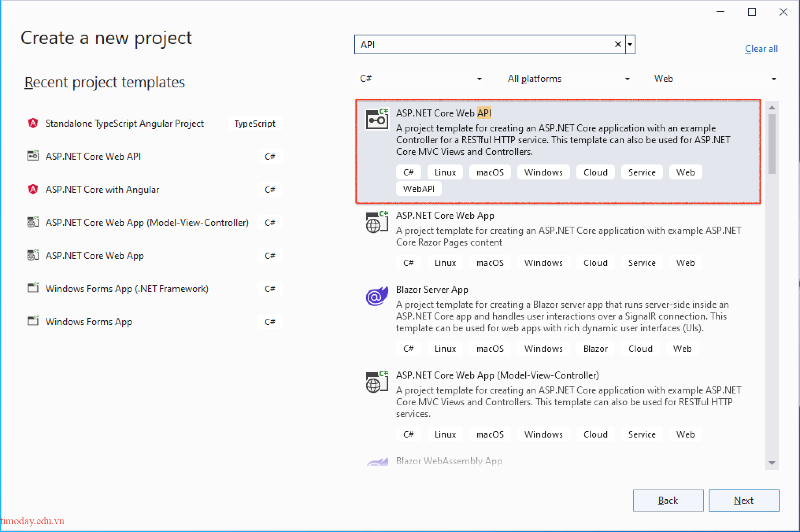
Task: Click the Next button
Action: point(744,500)
